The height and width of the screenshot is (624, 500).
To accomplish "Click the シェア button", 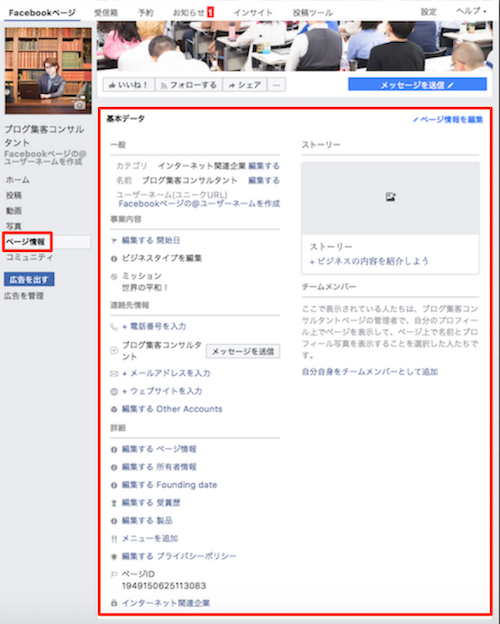I will click(245, 84).
